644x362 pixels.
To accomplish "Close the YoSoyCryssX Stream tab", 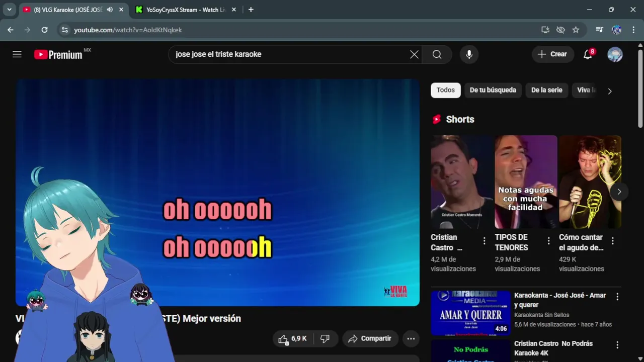I will point(234,10).
